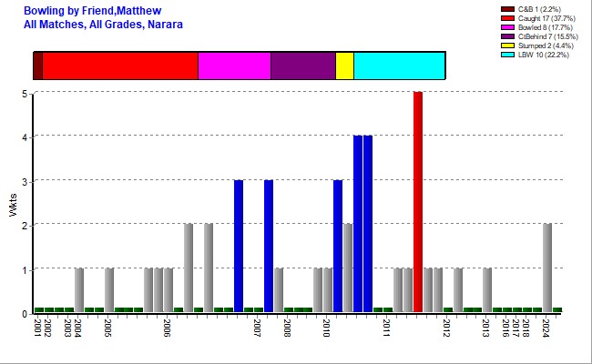This screenshot has height=364, width=592.
Task: Click the y-axis value 5
Action: [x=25, y=94]
